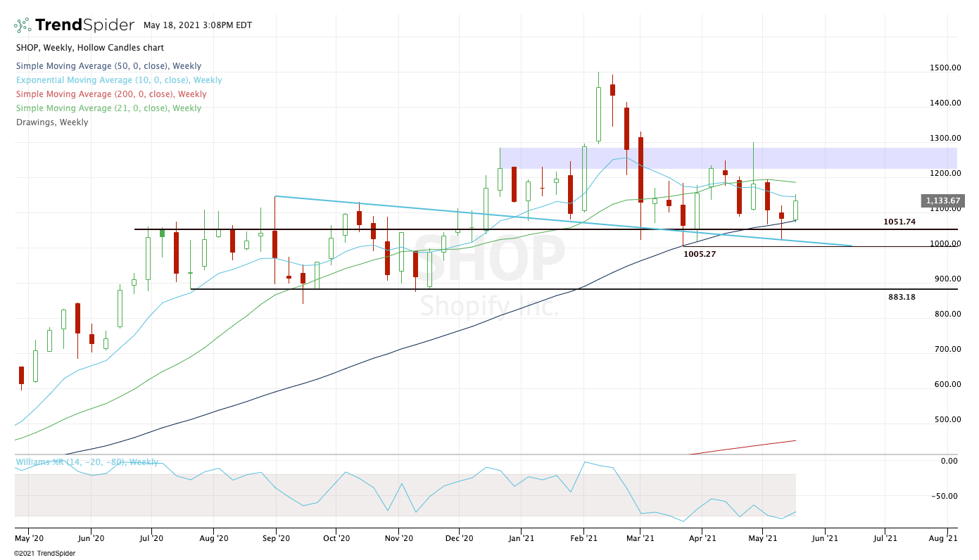Click the SHOP, Weekly, Hollow Candles chart title
The height and width of the screenshot is (560, 979).
coord(90,48)
